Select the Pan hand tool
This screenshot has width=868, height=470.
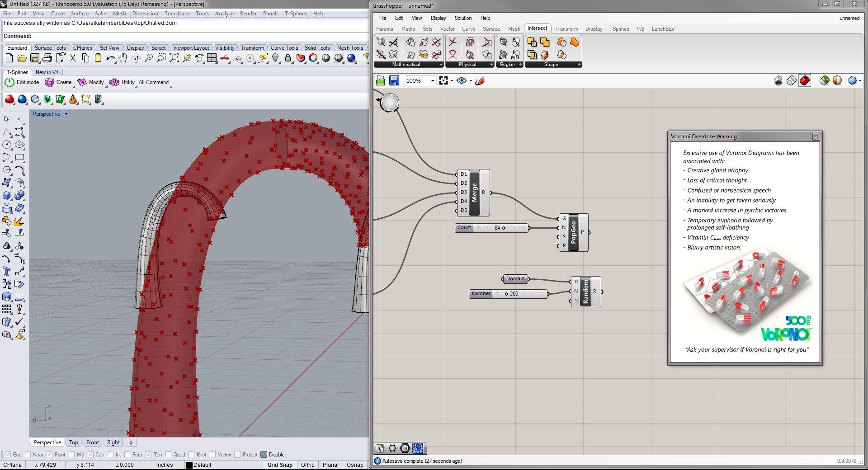(123, 58)
